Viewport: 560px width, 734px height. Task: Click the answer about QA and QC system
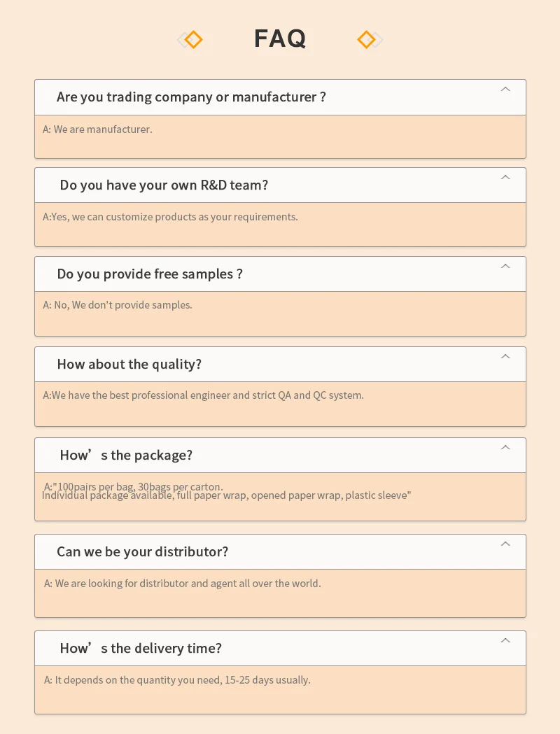pos(203,395)
